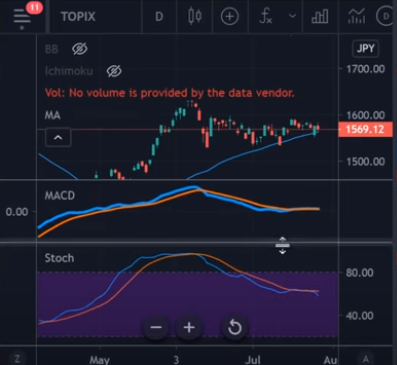
Task: Zoom out with the minus button
Action: [156, 327]
